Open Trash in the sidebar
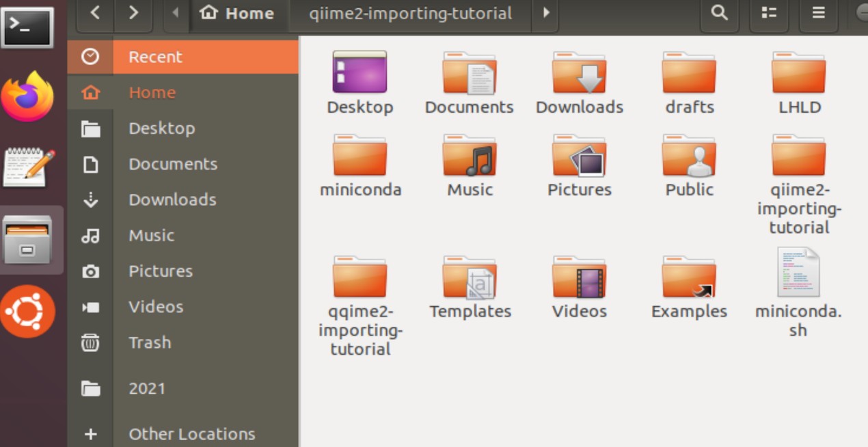 click(150, 342)
